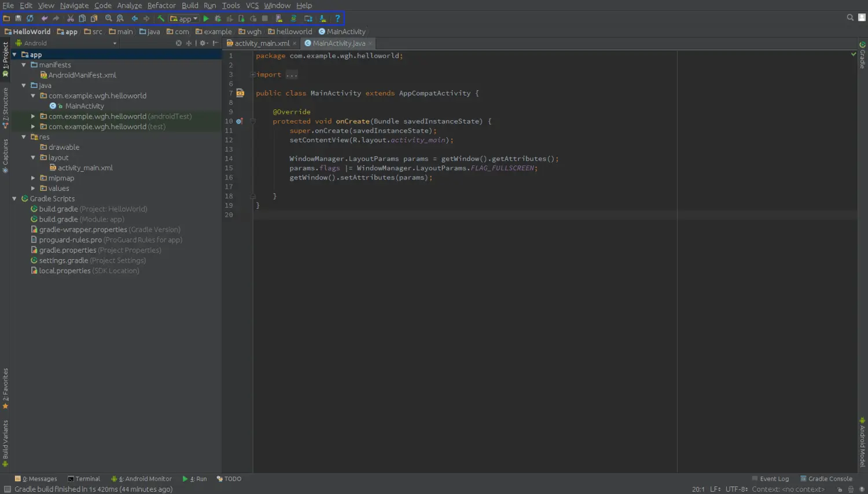Open the run configuration app dropdown
The height and width of the screenshot is (494, 868).
click(184, 19)
